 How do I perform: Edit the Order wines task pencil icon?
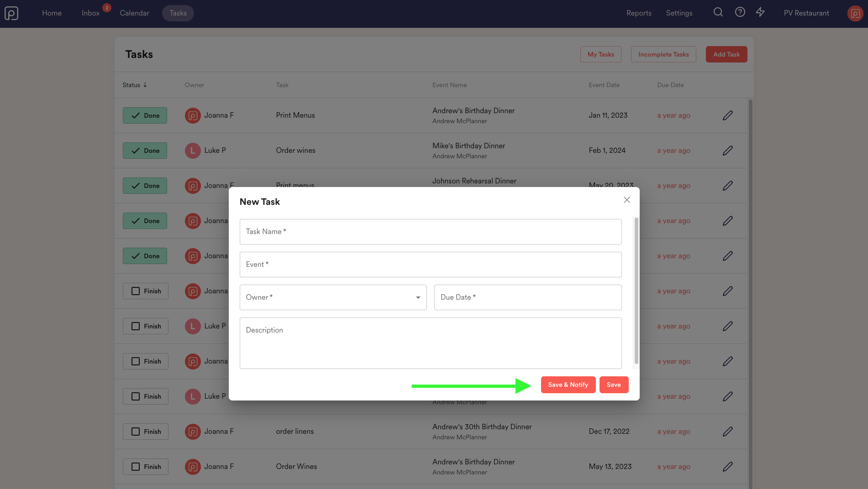(728, 151)
